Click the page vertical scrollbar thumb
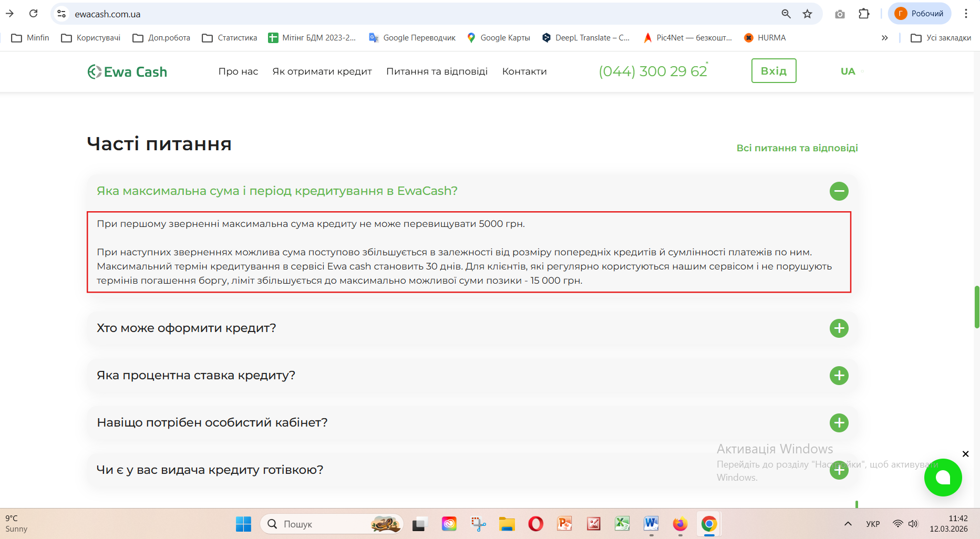Image resolution: width=980 pixels, height=539 pixels. [977, 307]
